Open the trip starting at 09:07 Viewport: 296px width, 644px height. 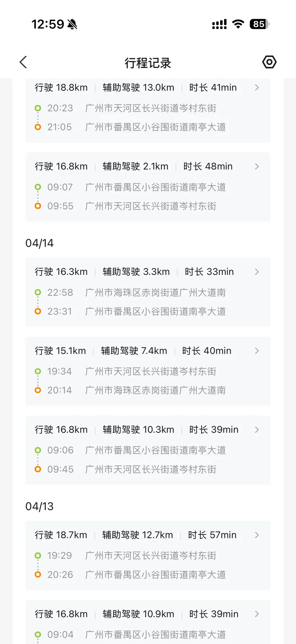tap(147, 187)
